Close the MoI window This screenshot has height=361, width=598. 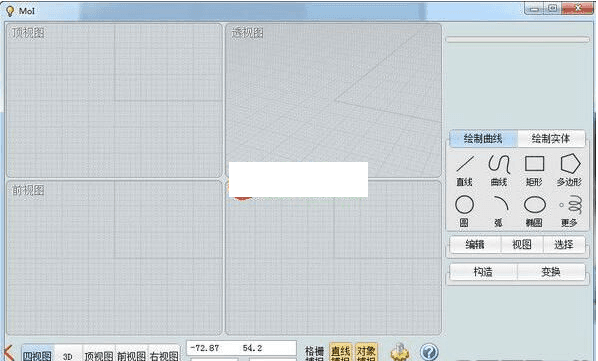pos(577,8)
